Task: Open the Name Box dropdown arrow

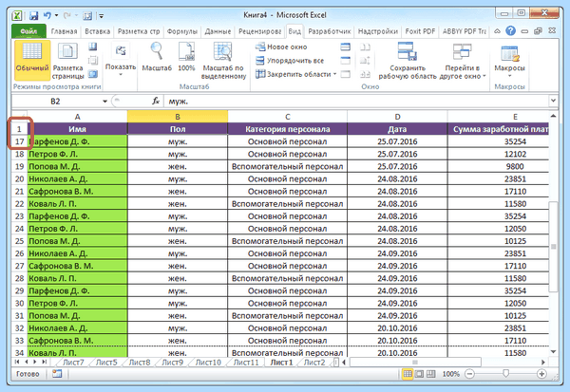Action: pos(104,102)
